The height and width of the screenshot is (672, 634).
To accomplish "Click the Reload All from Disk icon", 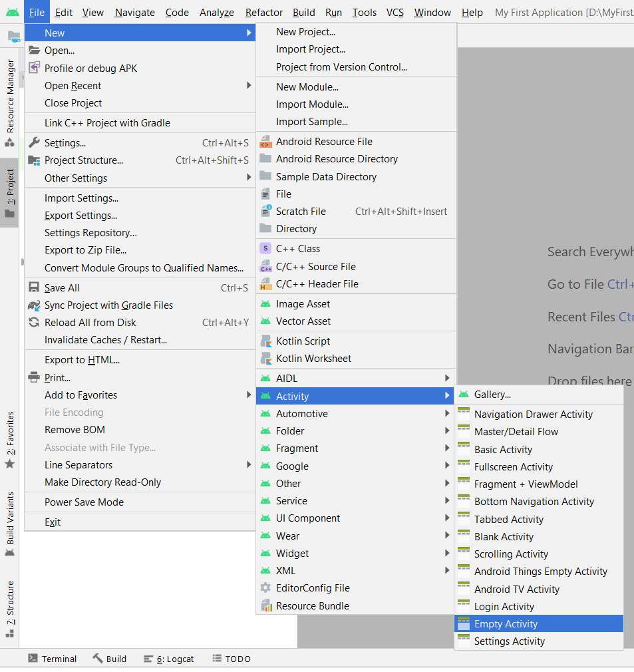I will (x=35, y=322).
